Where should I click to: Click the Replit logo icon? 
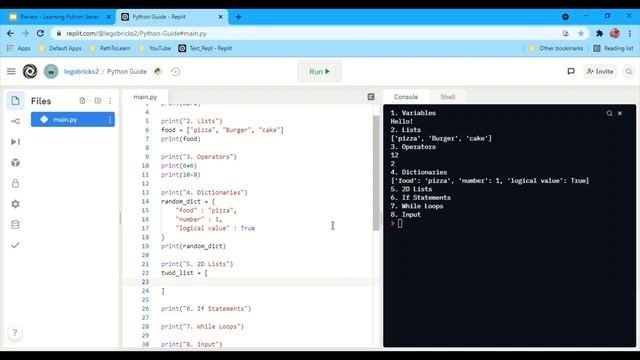click(30, 71)
